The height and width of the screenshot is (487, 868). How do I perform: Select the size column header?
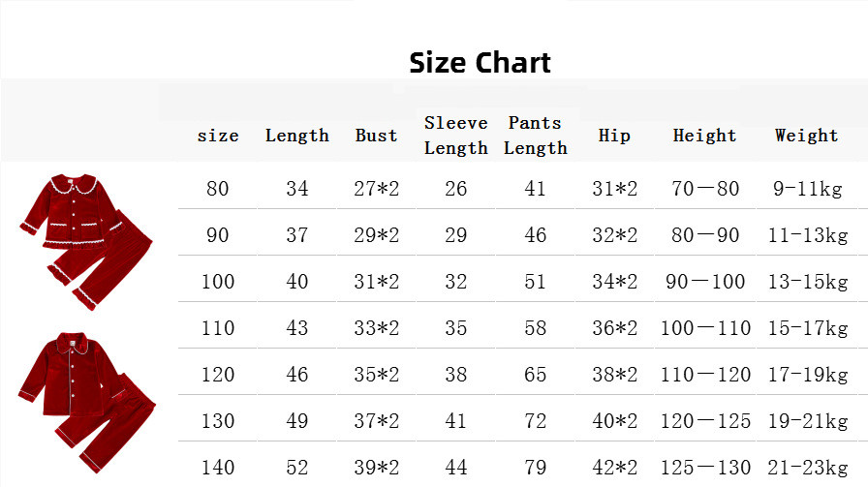coord(218,136)
